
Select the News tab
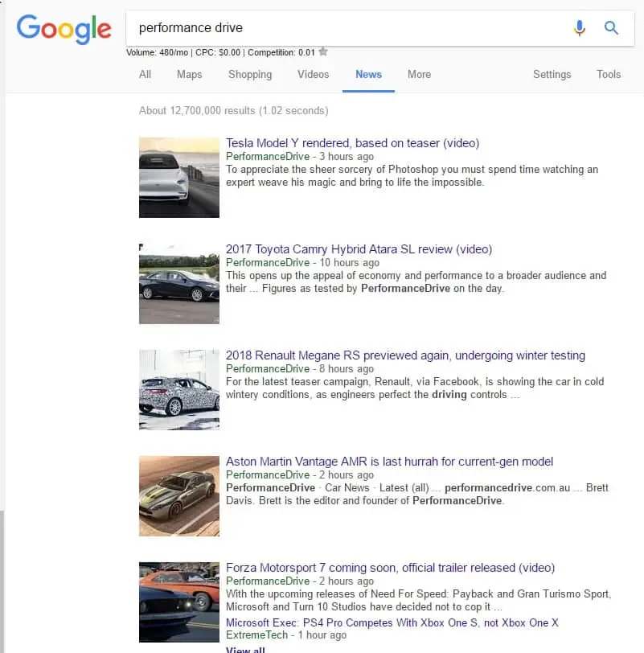(368, 75)
